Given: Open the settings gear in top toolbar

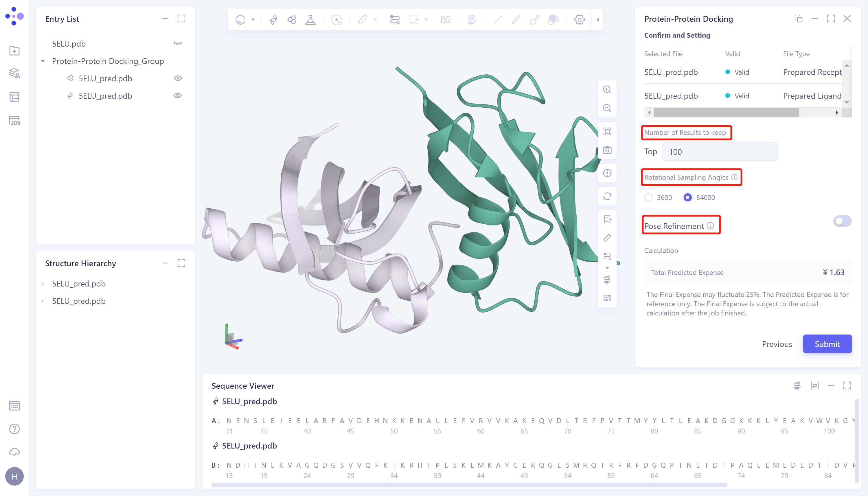Looking at the screenshot, I should [579, 20].
